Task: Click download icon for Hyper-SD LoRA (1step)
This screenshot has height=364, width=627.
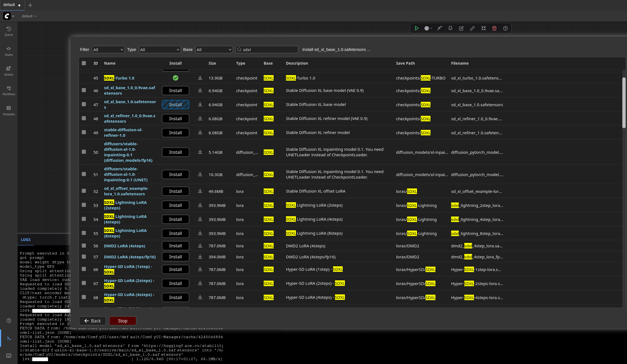Action: [200, 269]
